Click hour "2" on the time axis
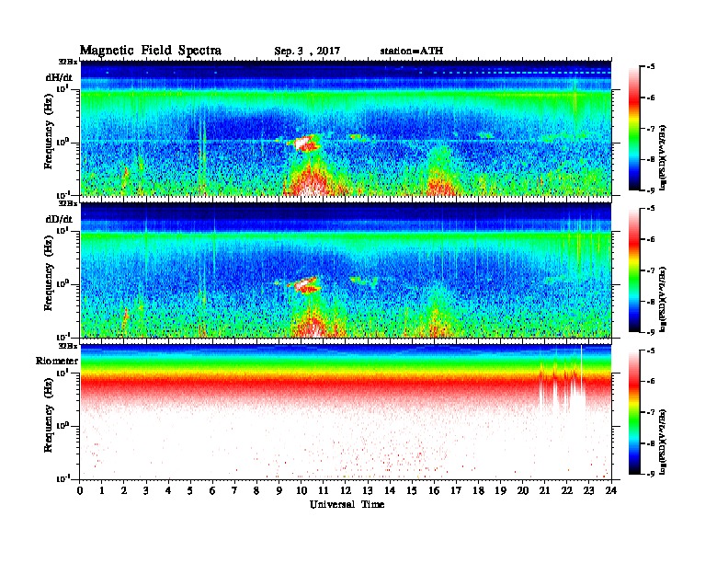Screen dimensions: 728x563 pos(124,491)
